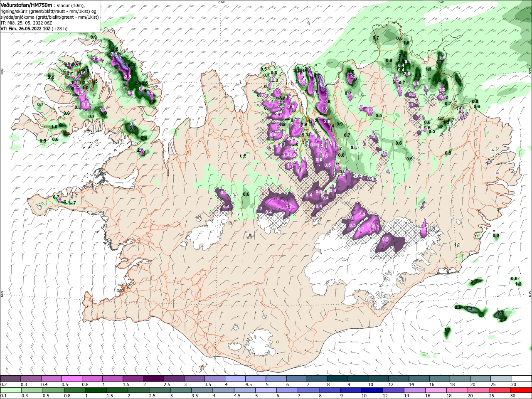This screenshot has width=532, height=399.
Task: Pick the lower-row grey-green swatch starting at 3
Action: [180, 390]
